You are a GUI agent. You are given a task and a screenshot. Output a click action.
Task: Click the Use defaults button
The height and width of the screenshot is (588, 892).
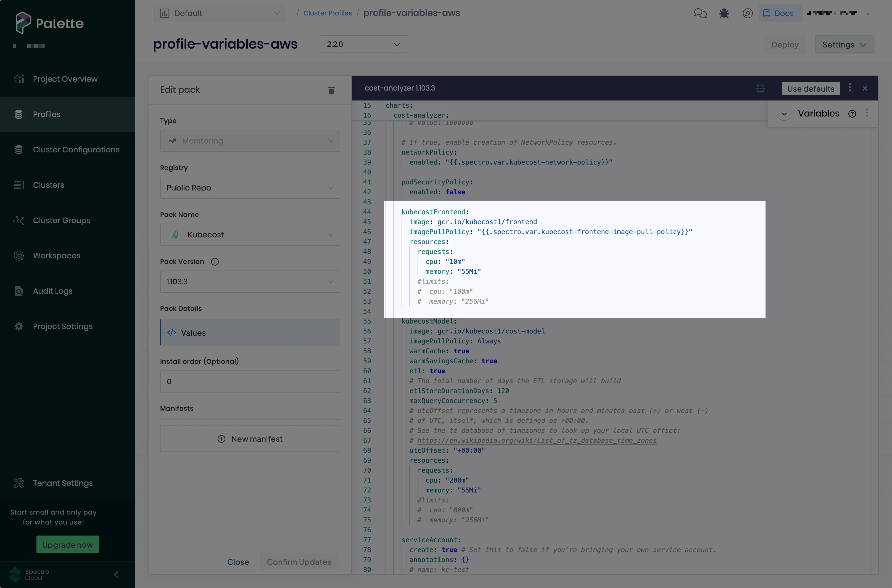(811, 89)
